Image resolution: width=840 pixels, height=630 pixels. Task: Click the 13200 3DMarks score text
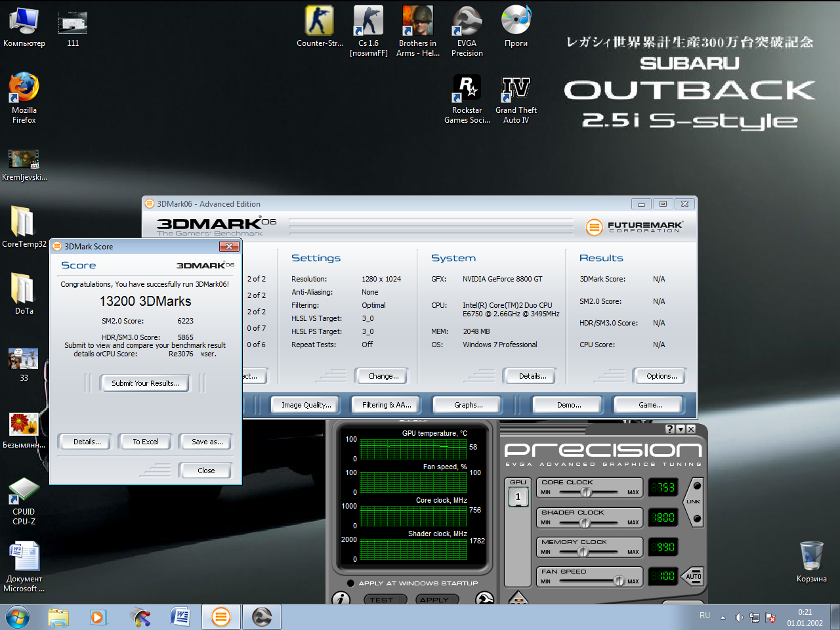tap(146, 301)
